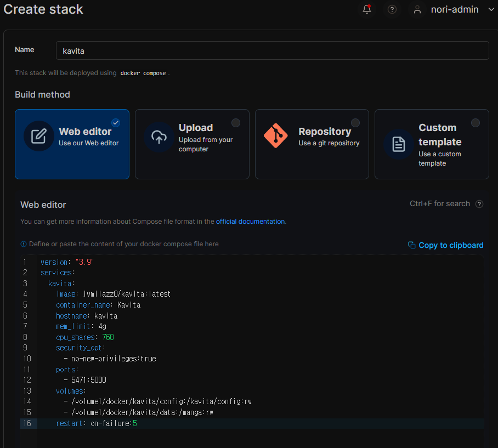Open the official documentation link
The width and height of the screenshot is (498, 448).
(x=250, y=222)
